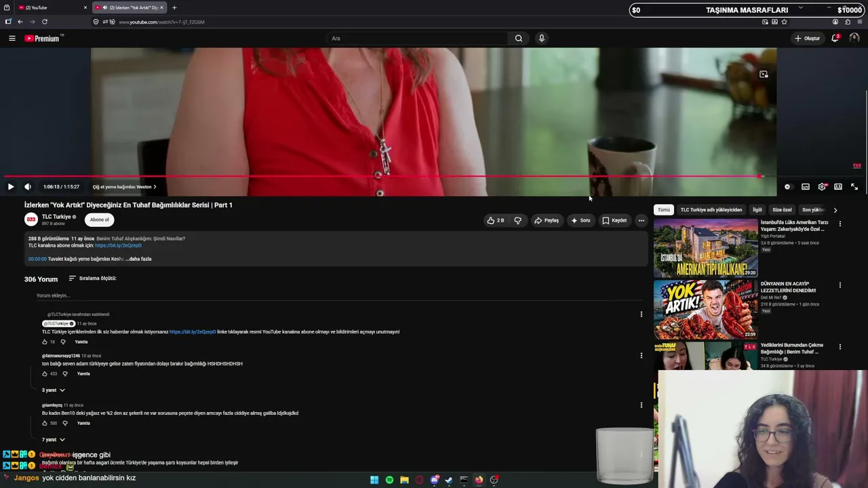Open more actions for the video
Viewport: 868px width, 488px height.
[x=641, y=220]
